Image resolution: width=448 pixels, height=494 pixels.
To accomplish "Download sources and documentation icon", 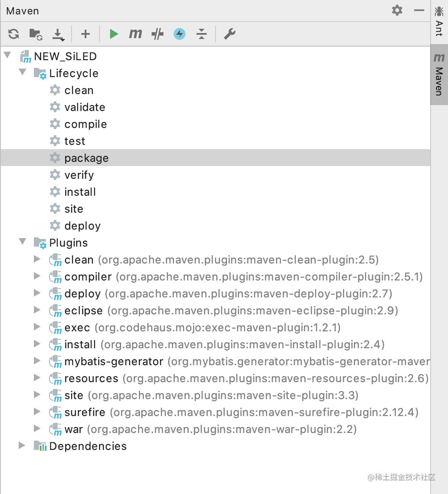I will pyautogui.click(x=58, y=35).
